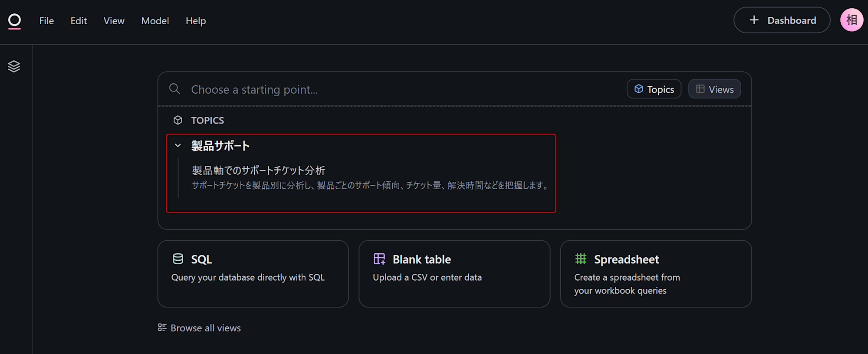The width and height of the screenshot is (868, 354).
Task: Focus the Choose a starting point field
Action: [x=391, y=89]
